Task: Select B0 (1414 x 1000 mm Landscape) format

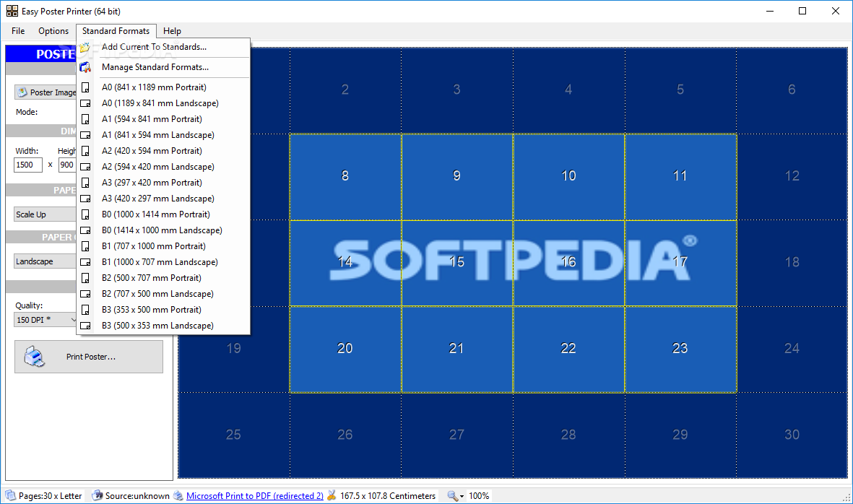Action: coord(163,230)
